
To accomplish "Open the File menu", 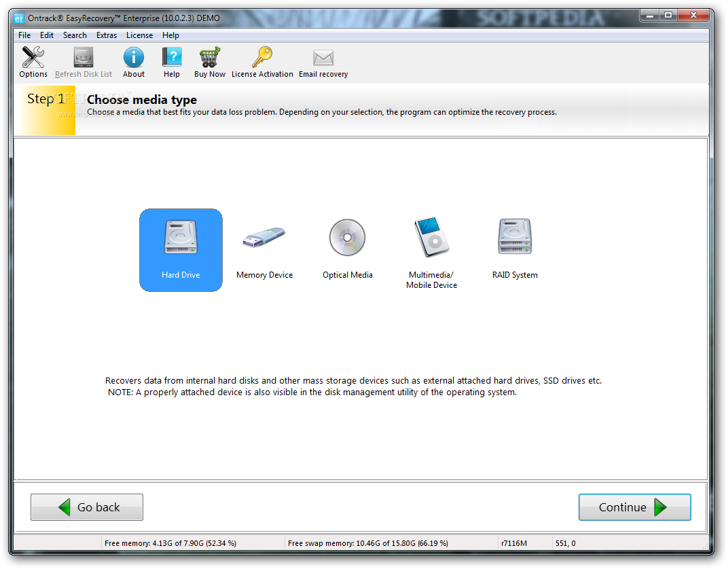I will 24,35.
